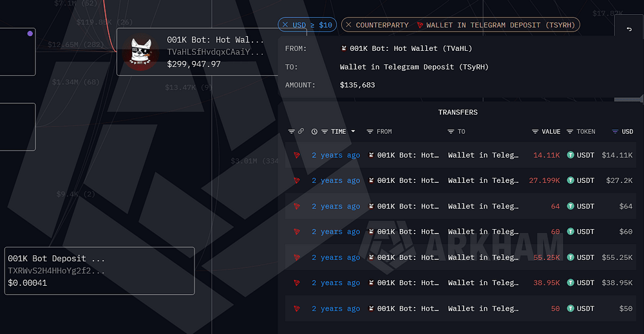Click USDT token icon in $55.25K row

tap(571, 257)
